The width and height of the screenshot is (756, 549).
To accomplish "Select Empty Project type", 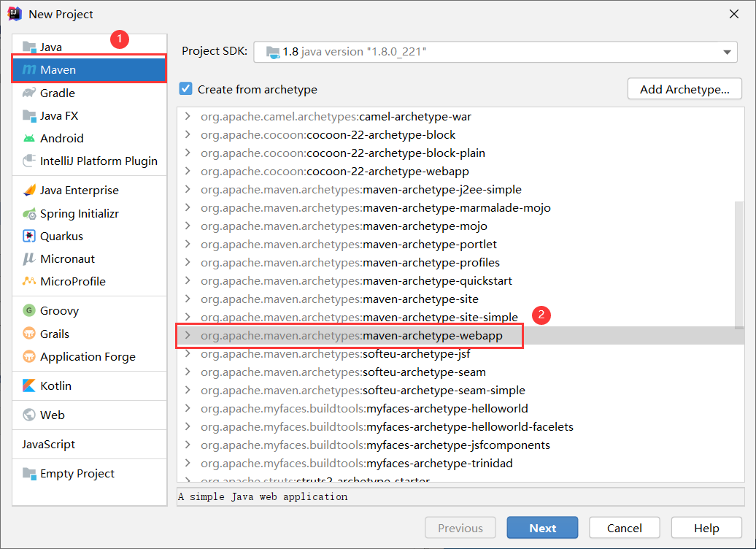I will (90, 474).
